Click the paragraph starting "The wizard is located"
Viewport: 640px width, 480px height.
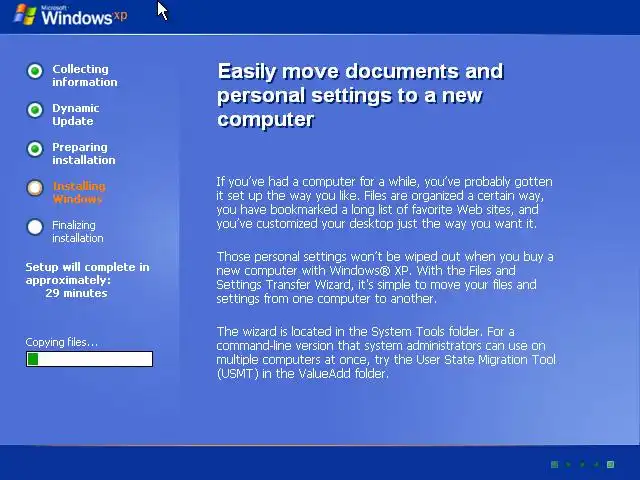[386, 353]
